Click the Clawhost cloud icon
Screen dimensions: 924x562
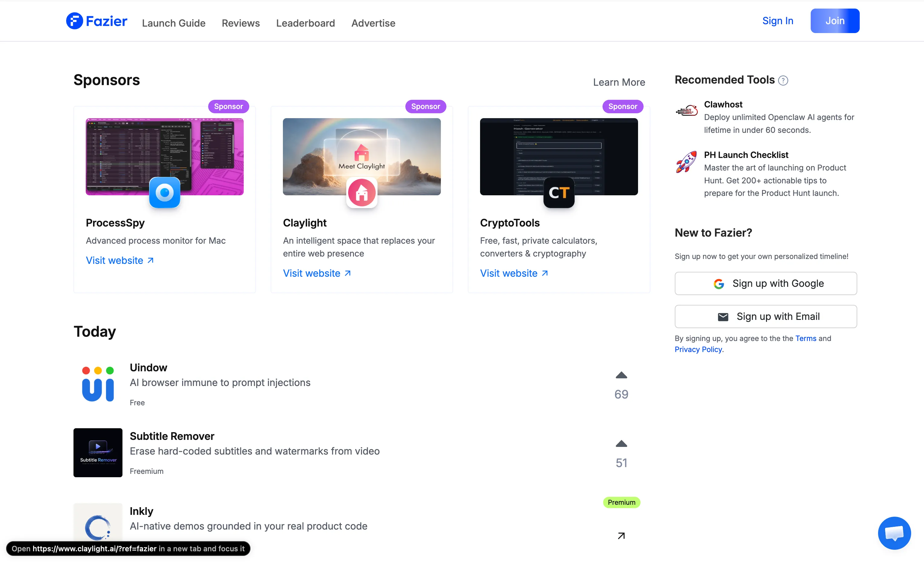pos(687,111)
